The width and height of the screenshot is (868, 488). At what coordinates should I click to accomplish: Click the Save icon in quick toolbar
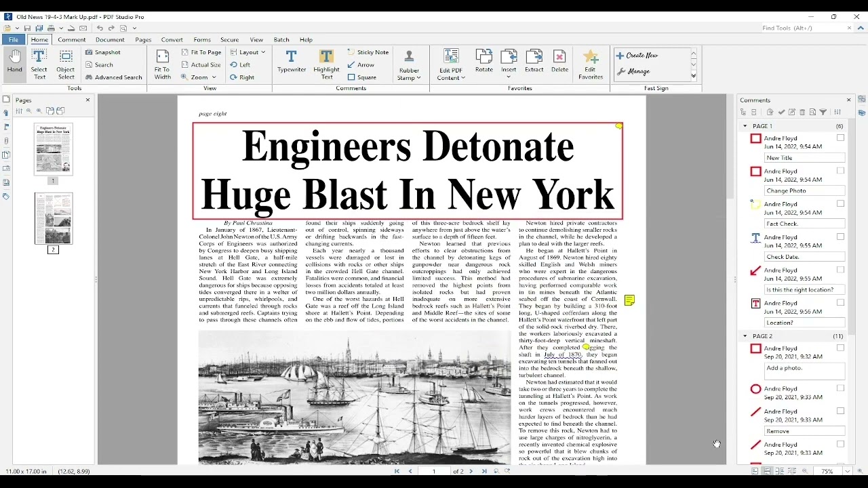click(28, 28)
